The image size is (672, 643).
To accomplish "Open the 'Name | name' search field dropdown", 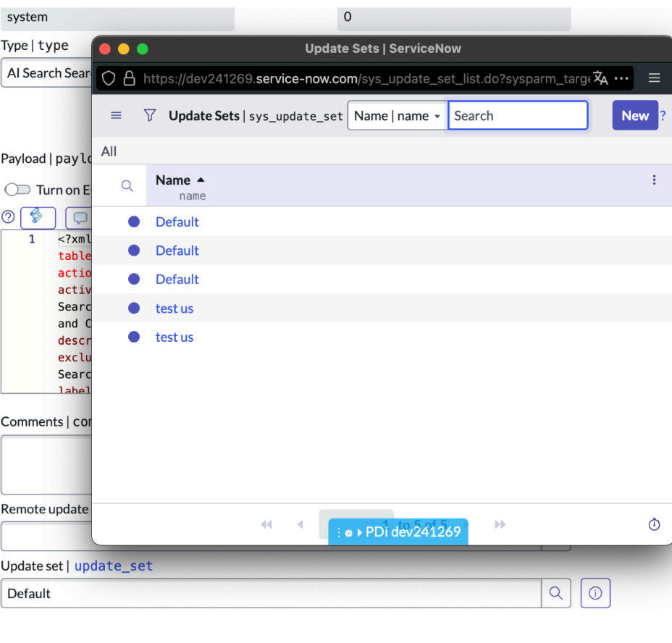I will click(x=397, y=116).
